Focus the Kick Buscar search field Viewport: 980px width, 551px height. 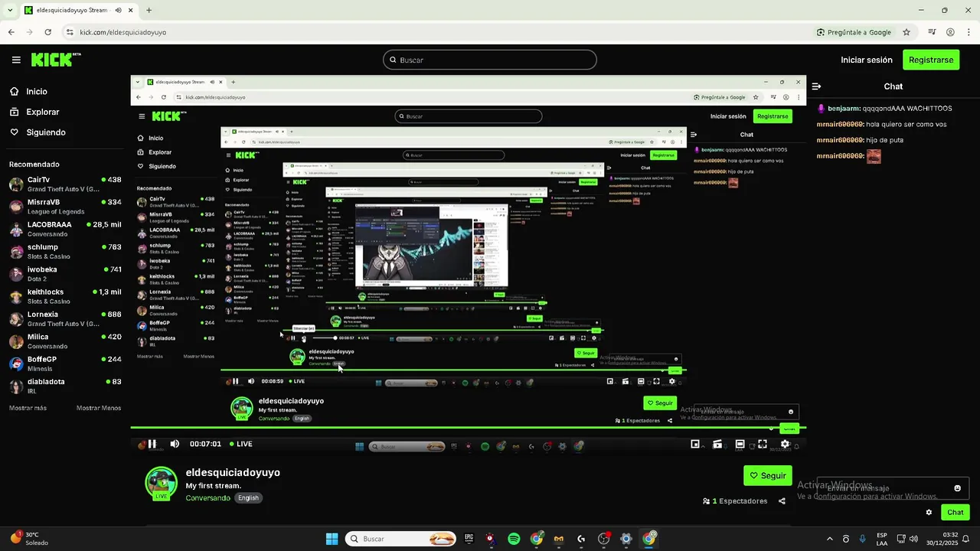490,60
